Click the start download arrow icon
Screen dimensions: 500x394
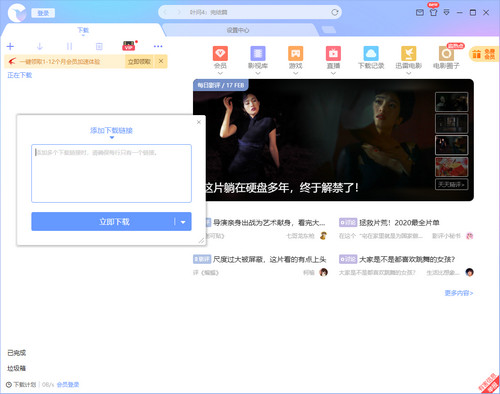pos(40,46)
